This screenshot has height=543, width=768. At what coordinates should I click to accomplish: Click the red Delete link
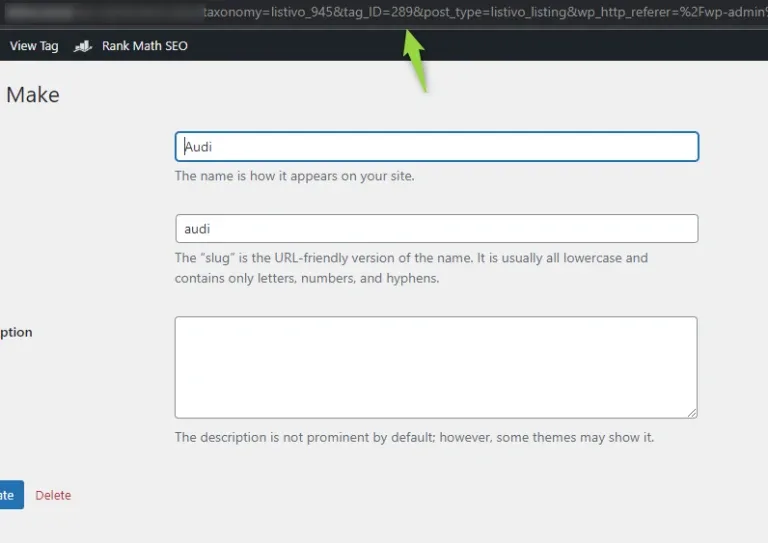pos(53,495)
